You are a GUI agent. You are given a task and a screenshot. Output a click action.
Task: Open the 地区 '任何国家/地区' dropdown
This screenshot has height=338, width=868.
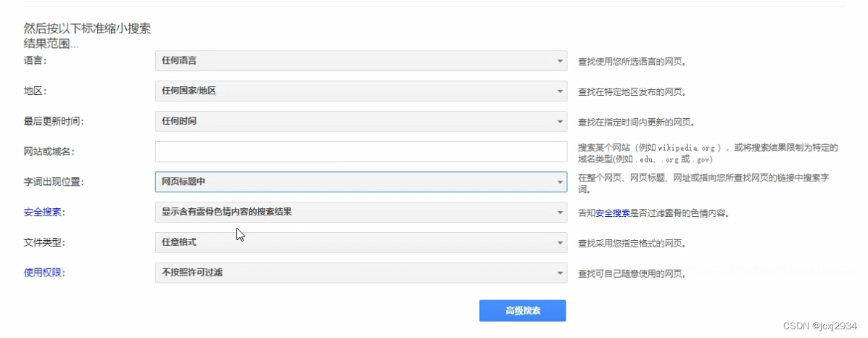[355, 91]
